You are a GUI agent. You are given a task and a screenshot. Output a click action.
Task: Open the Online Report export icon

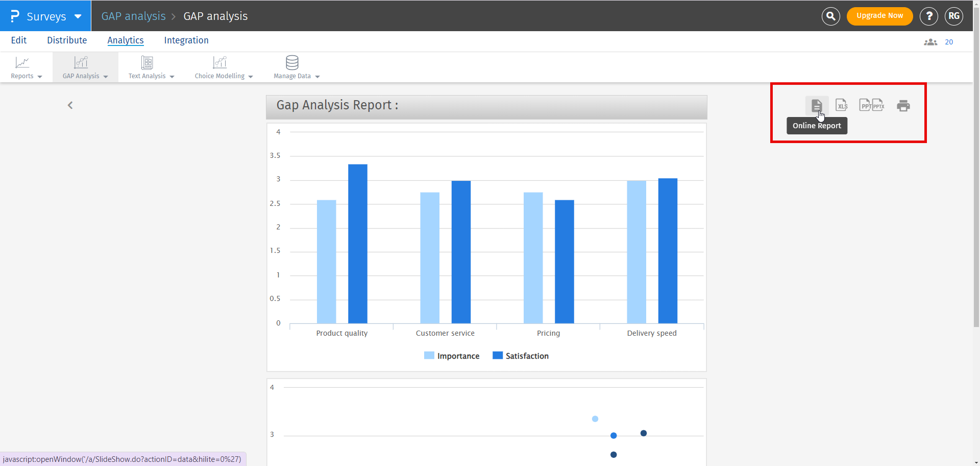817,105
